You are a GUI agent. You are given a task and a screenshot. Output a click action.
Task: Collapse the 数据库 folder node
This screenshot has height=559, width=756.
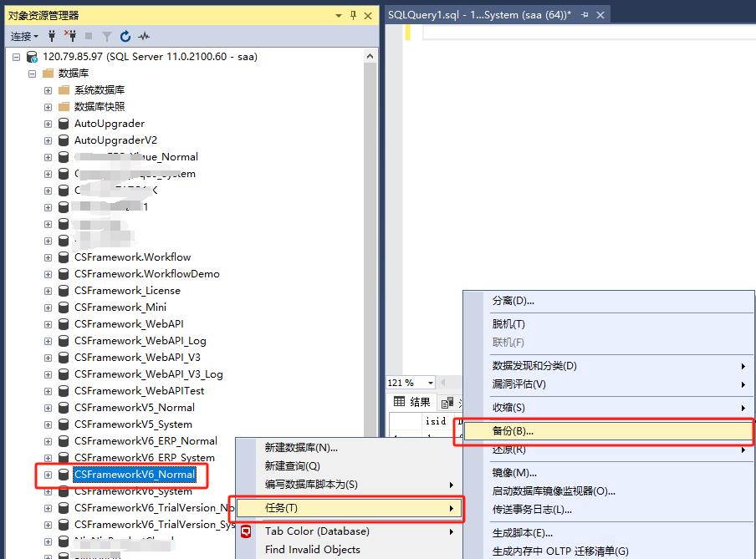33,74
